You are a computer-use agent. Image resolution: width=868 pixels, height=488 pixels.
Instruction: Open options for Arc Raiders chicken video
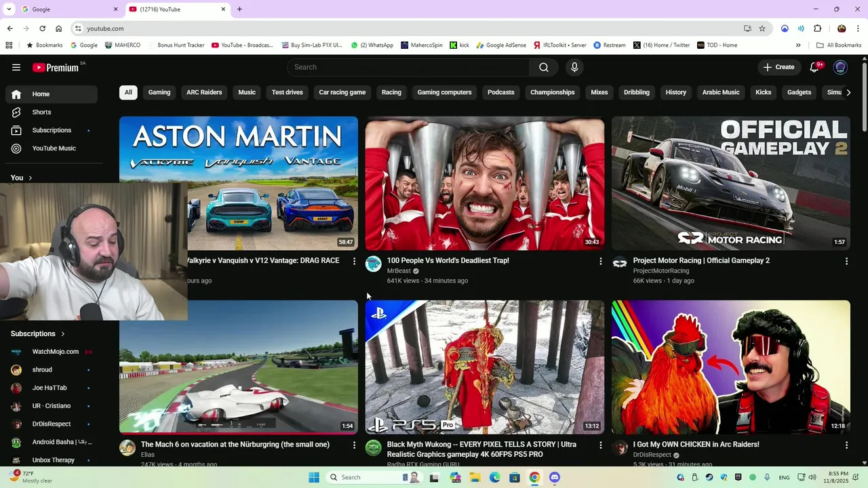pos(846,445)
